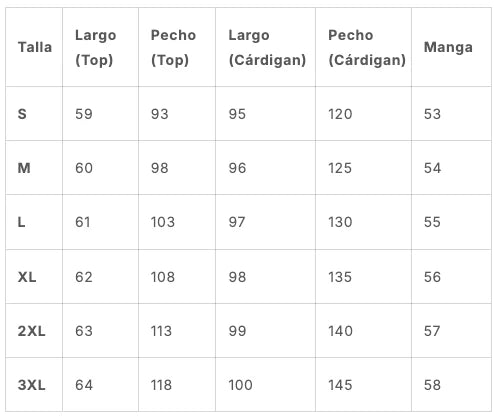Select the size M row label
497x418 pixels.
(x=24, y=168)
